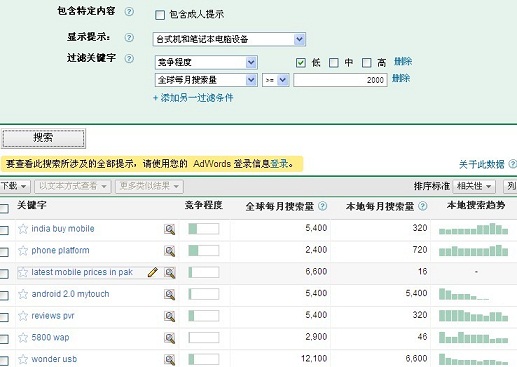Image resolution: width=517 pixels, height=367 pixels.
Task: Open the >= operator dropdown
Action: pos(276,80)
